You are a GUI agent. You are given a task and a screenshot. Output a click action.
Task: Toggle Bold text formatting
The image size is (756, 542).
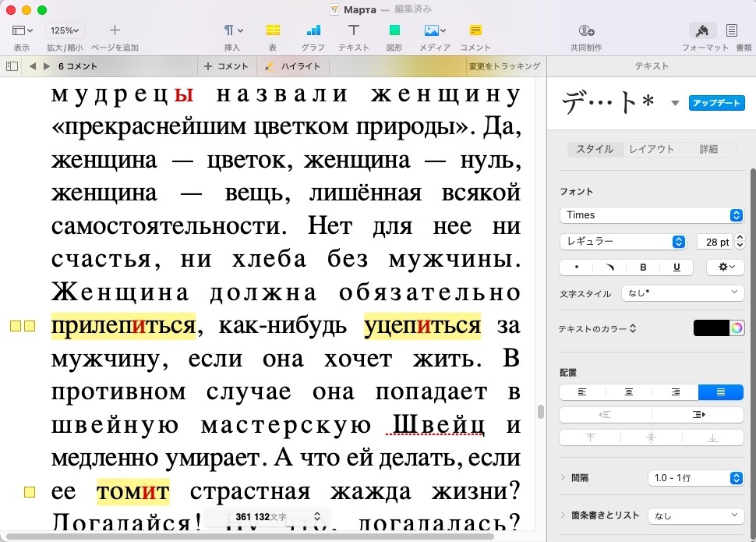tap(643, 267)
